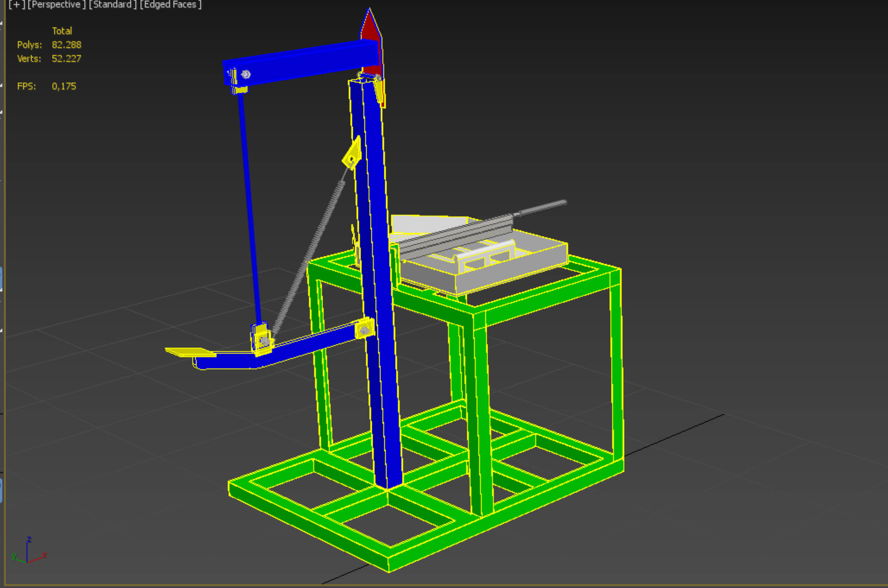
Task: Open the Edged Faces per-view menu
Action: 171,5
